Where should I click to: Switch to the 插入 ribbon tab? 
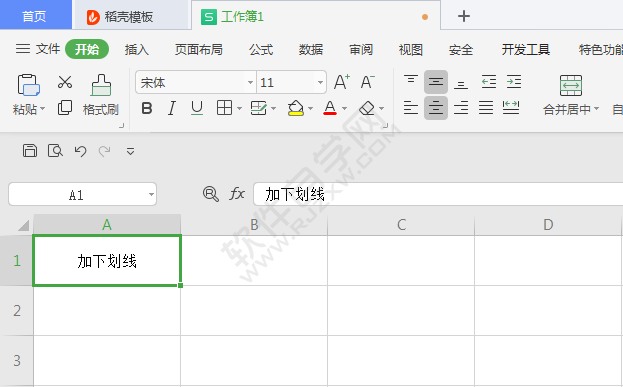coord(137,50)
